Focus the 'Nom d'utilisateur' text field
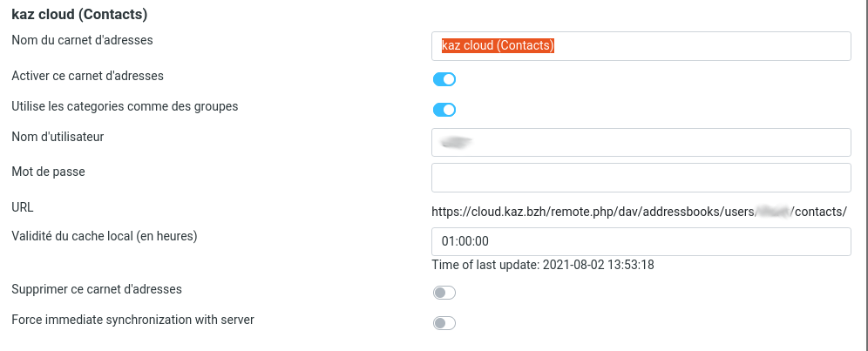This screenshot has height=351, width=868. point(641,142)
